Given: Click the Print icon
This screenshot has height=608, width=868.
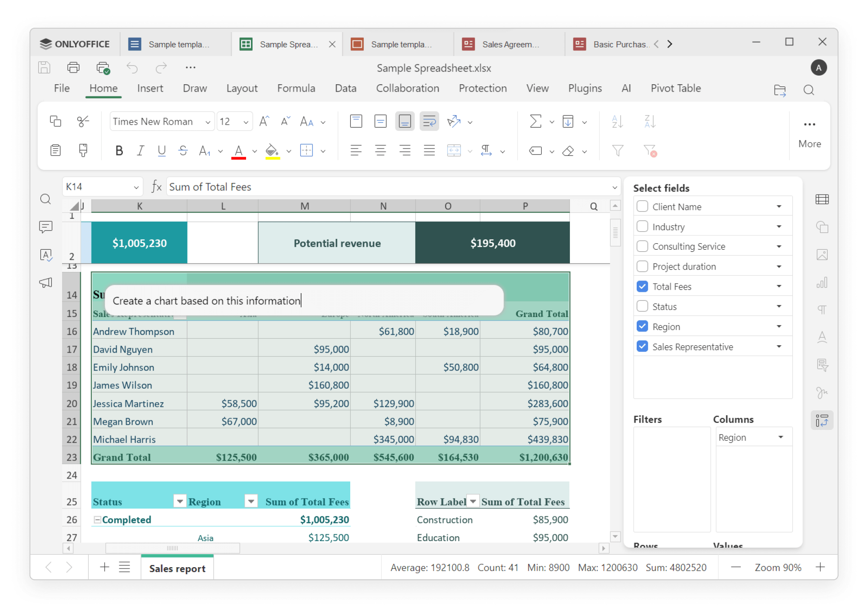Looking at the screenshot, I should tap(73, 67).
